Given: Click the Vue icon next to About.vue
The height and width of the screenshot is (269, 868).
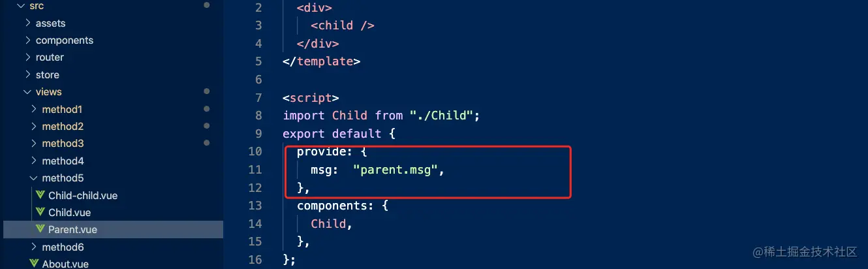Looking at the screenshot, I should [x=34, y=264].
